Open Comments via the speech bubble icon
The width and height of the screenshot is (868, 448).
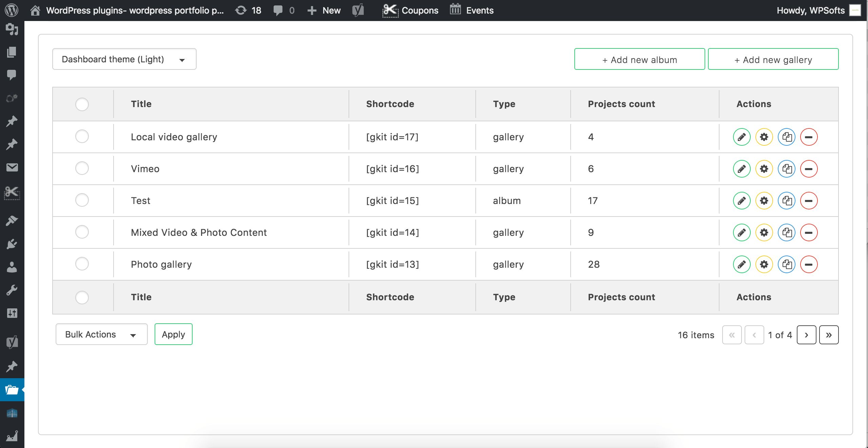[278, 10]
